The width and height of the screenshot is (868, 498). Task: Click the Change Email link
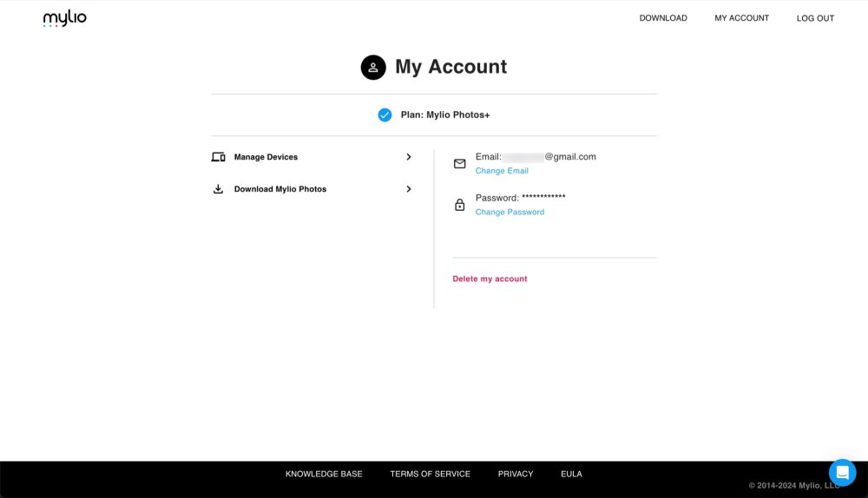(x=502, y=171)
